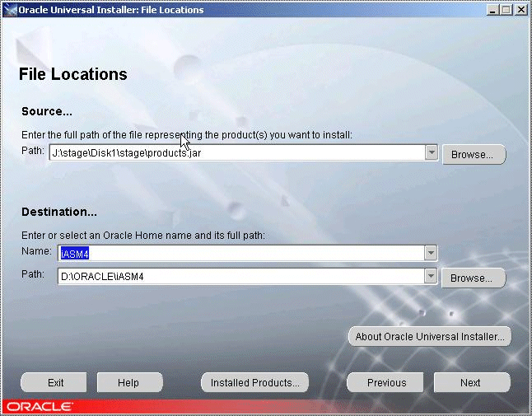The width and height of the screenshot is (532, 416).
Task: Proceed with the Next button
Action: click(x=472, y=382)
